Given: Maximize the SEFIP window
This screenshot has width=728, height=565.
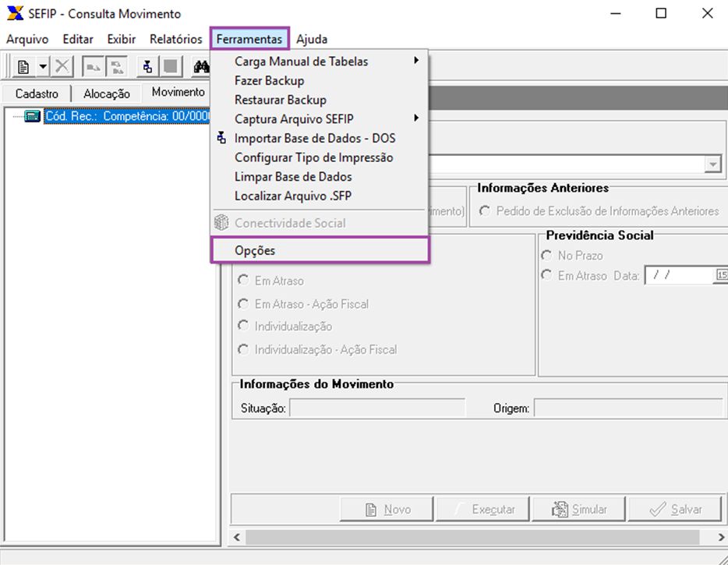Looking at the screenshot, I should [661, 13].
